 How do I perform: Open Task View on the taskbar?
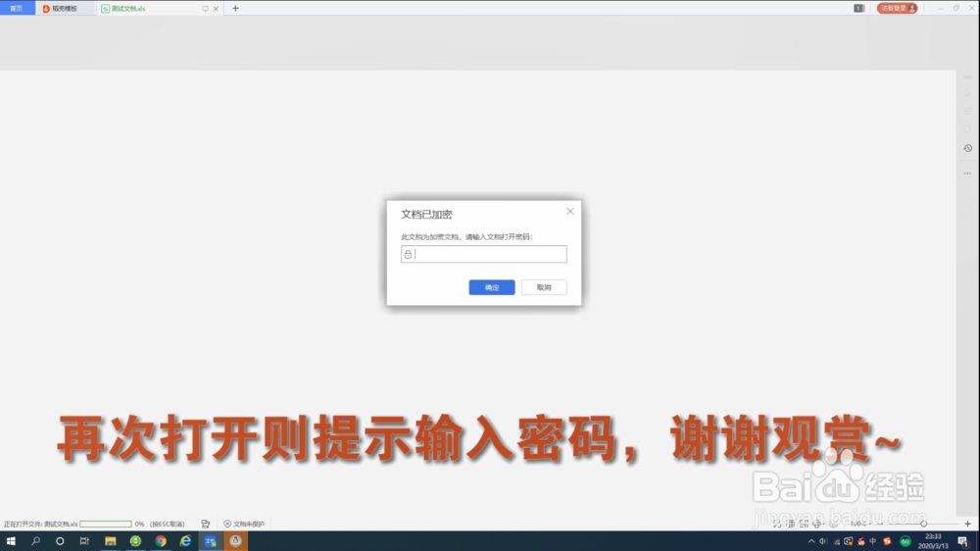pyautogui.click(x=84, y=541)
